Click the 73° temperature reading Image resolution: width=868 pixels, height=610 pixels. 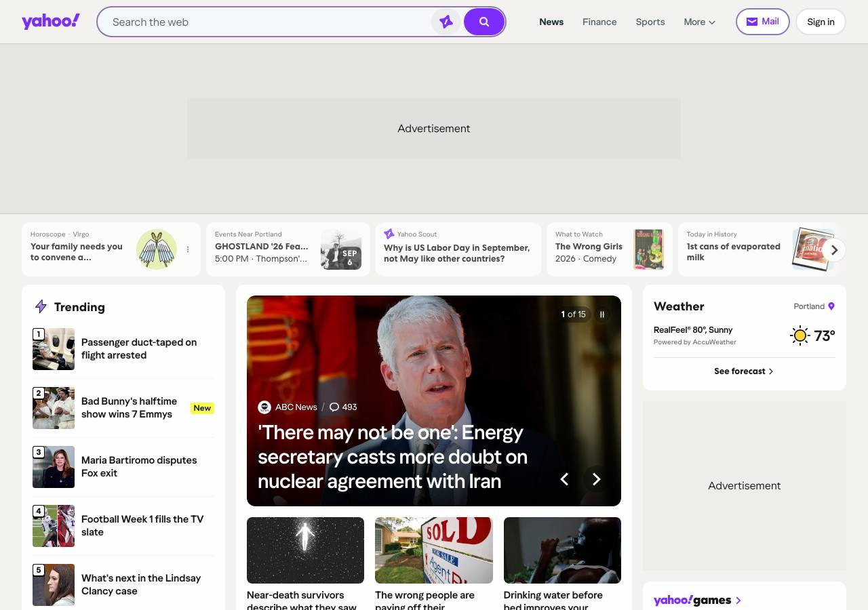pos(825,335)
